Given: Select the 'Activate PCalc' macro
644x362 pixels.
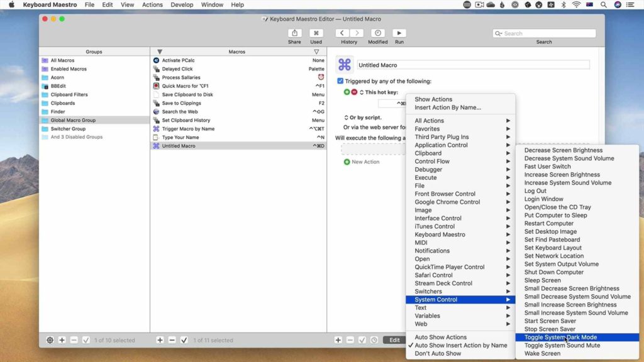Looking at the screenshot, I should 238,60.
